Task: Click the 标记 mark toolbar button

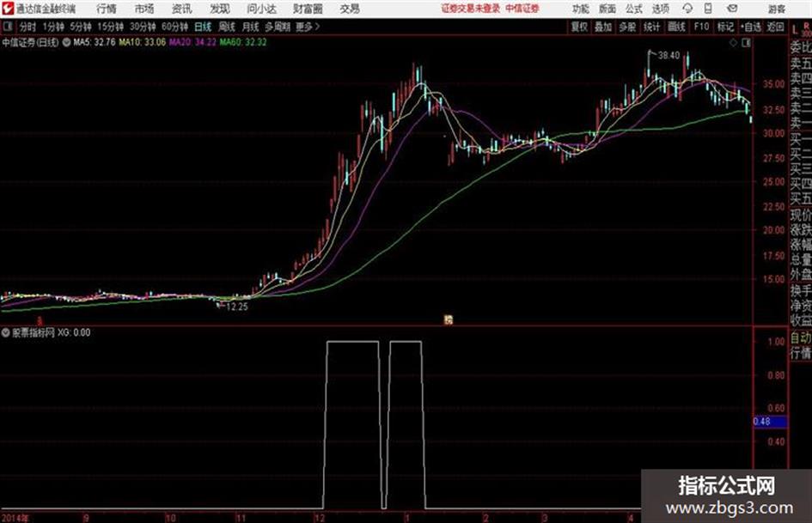Action: [725, 27]
